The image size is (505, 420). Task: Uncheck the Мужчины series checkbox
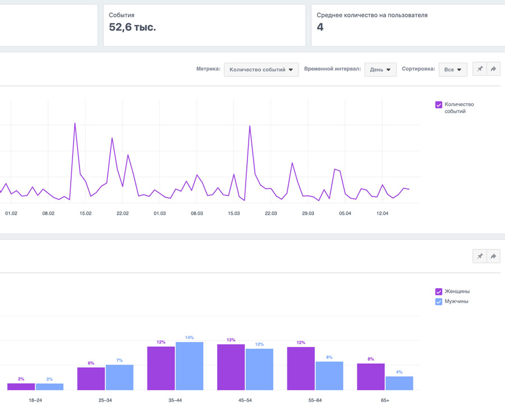pyautogui.click(x=439, y=302)
